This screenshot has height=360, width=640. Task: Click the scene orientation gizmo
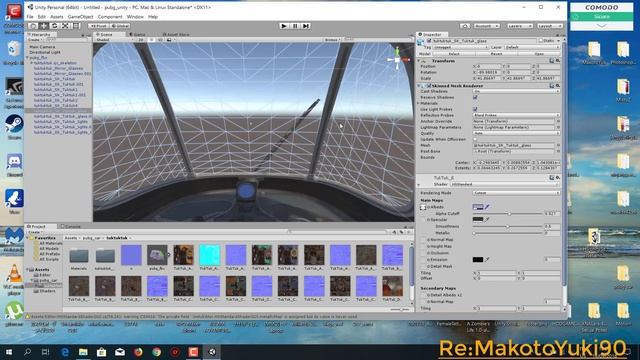[397, 60]
